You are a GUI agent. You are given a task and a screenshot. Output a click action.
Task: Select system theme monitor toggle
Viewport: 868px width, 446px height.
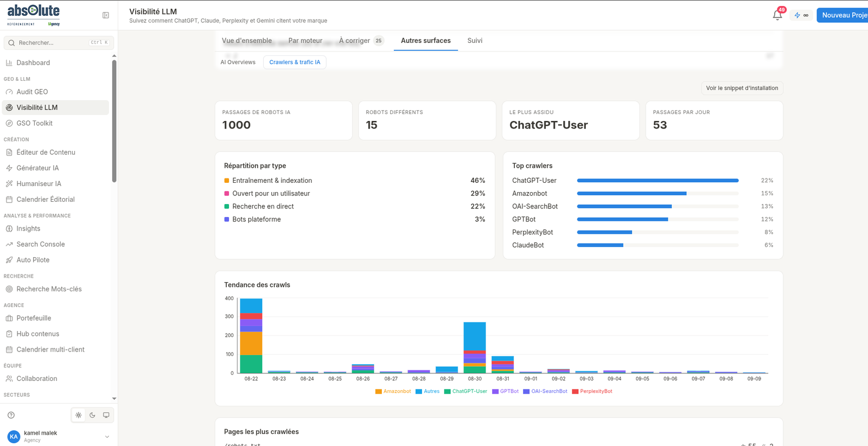point(106,415)
